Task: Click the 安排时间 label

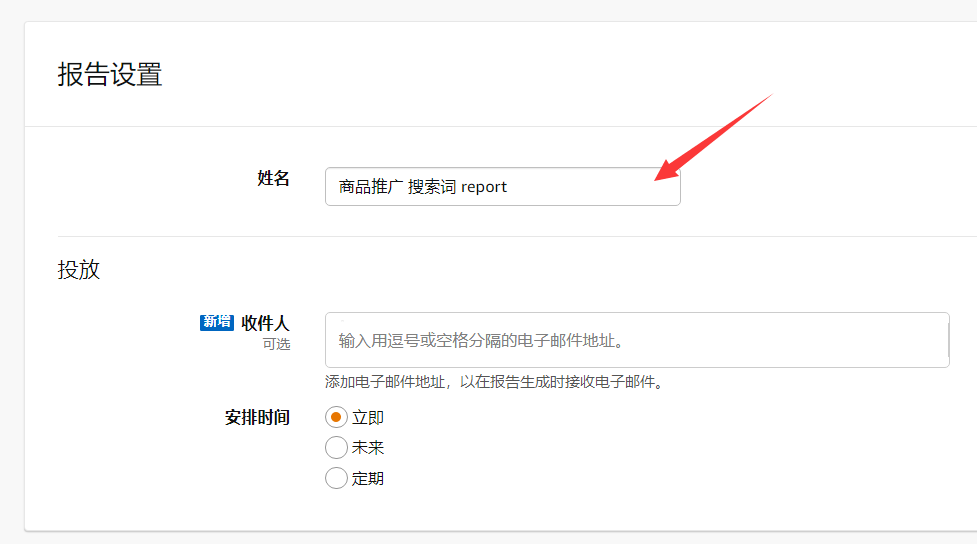Action: 257,418
